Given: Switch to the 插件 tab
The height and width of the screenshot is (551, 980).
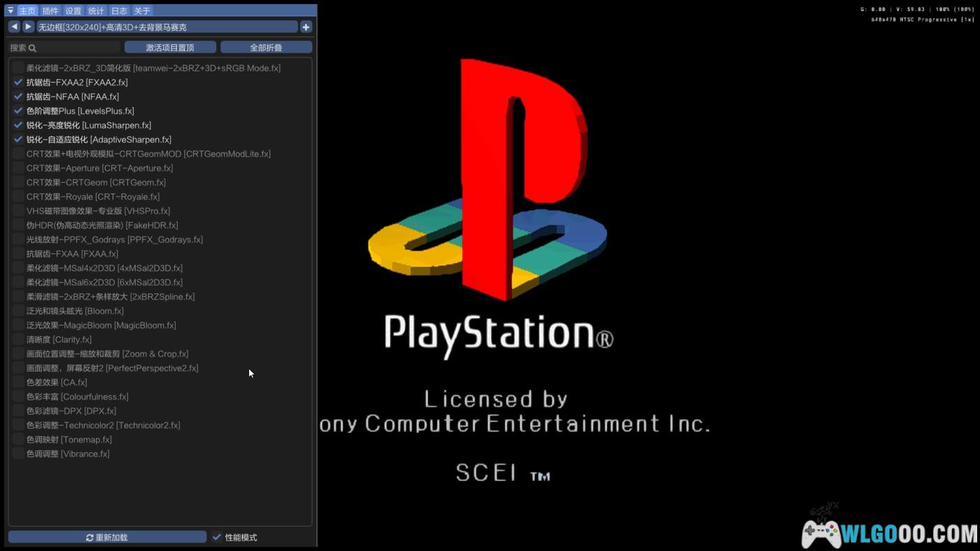Looking at the screenshot, I should (x=50, y=11).
